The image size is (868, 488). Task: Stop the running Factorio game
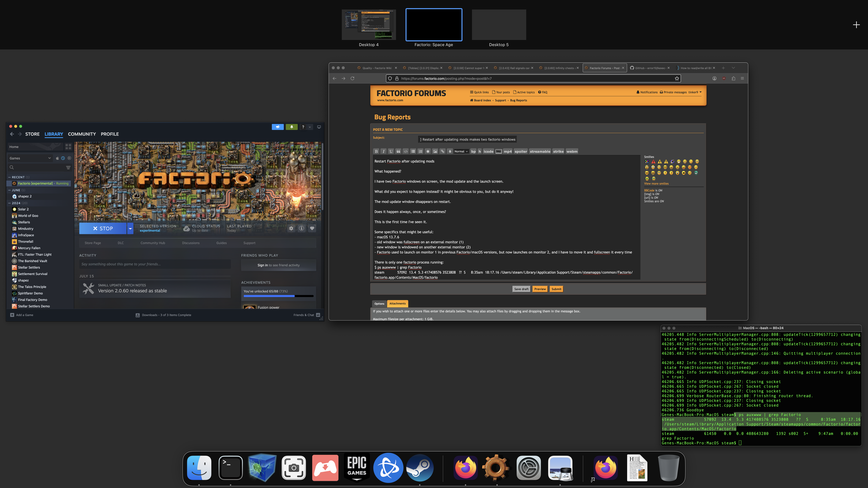103,228
